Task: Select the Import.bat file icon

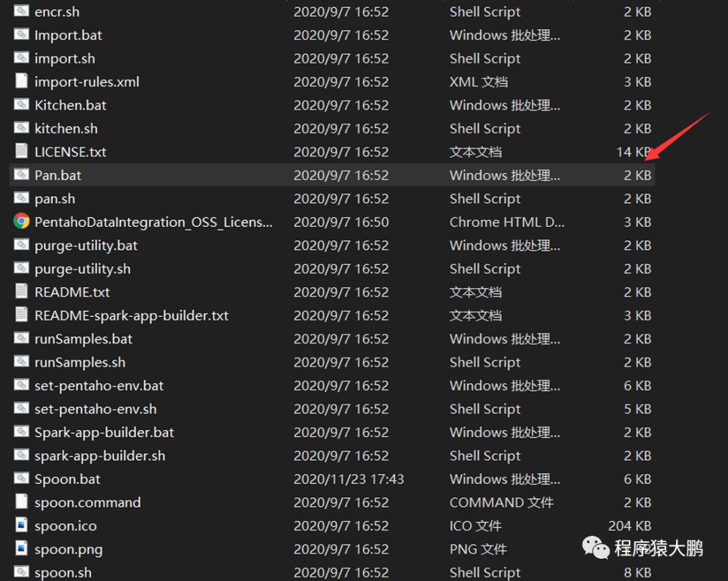Action: click(x=22, y=34)
